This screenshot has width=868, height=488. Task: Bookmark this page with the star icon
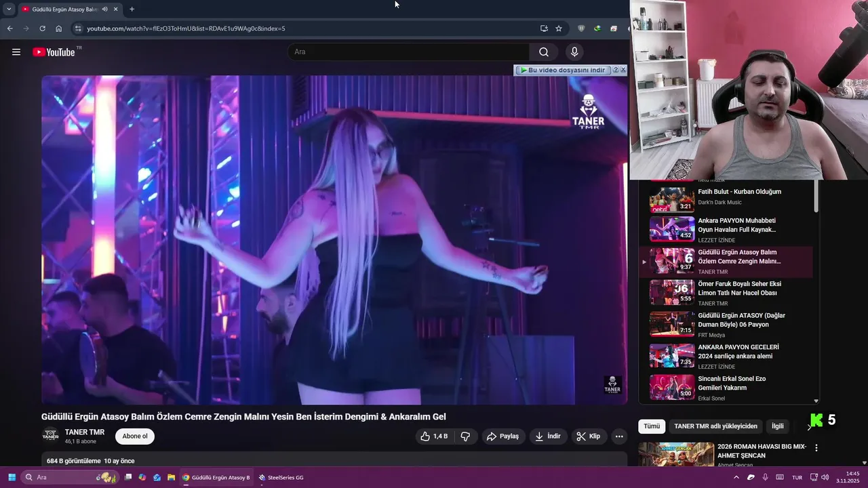pyautogui.click(x=559, y=28)
